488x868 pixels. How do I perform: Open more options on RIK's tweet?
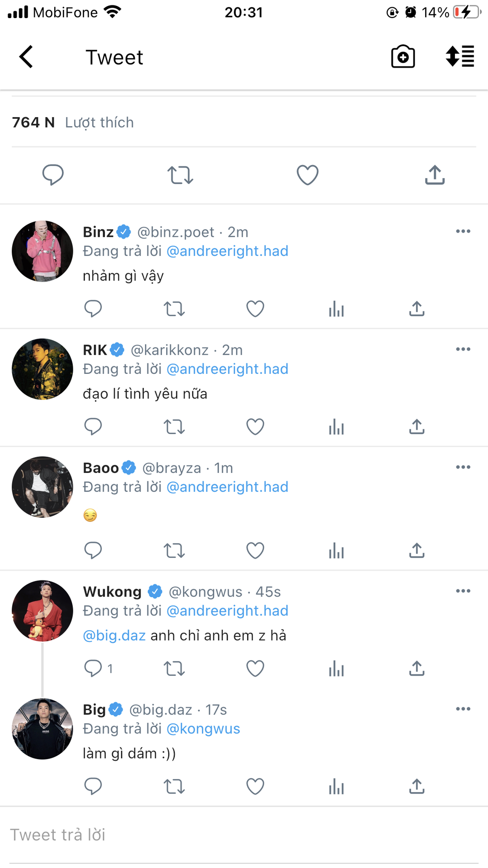click(463, 349)
